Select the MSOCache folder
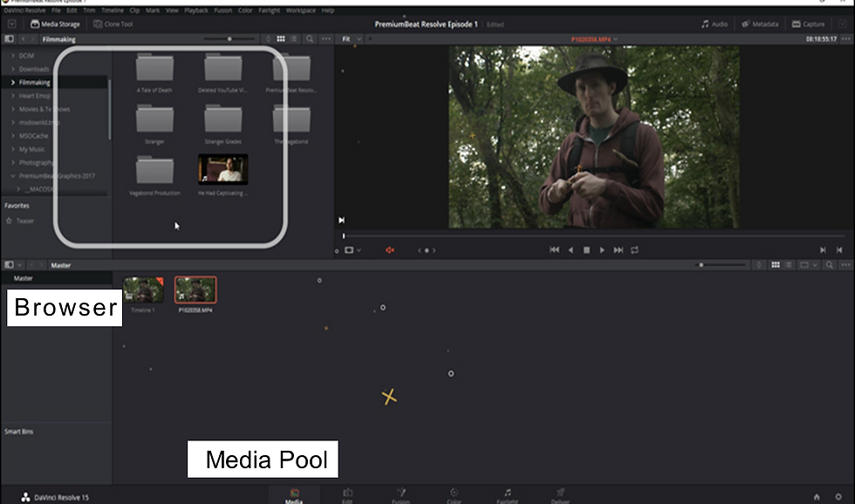 (x=33, y=136)
